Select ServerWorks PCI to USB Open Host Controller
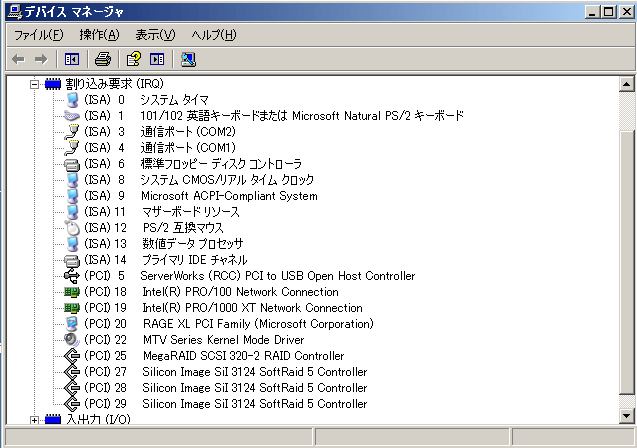Image resolution: width=637 pixels, height=448 pixels. [278, 276]
